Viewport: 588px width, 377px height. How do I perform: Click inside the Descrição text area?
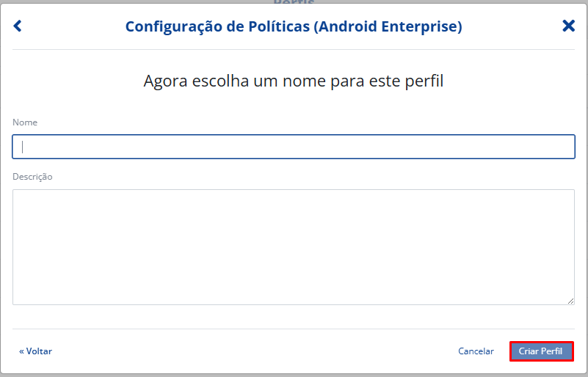[294, 246]
